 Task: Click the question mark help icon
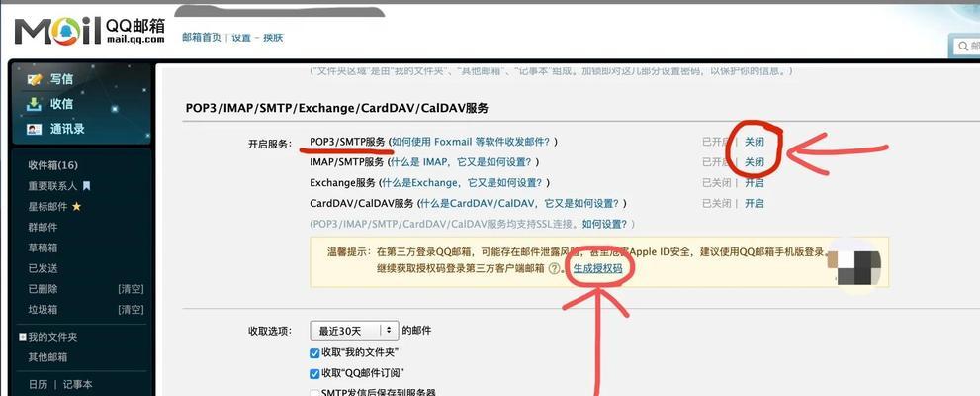554,268
